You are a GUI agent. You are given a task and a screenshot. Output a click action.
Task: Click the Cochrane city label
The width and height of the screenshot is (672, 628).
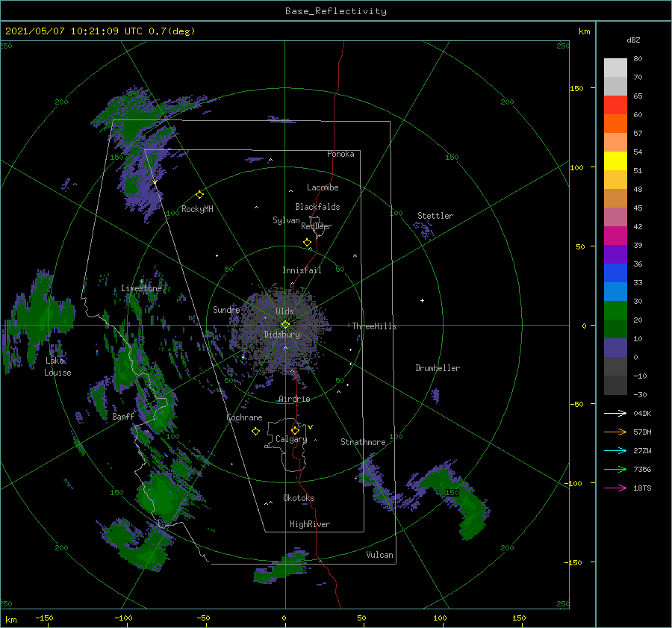(244, 417)
